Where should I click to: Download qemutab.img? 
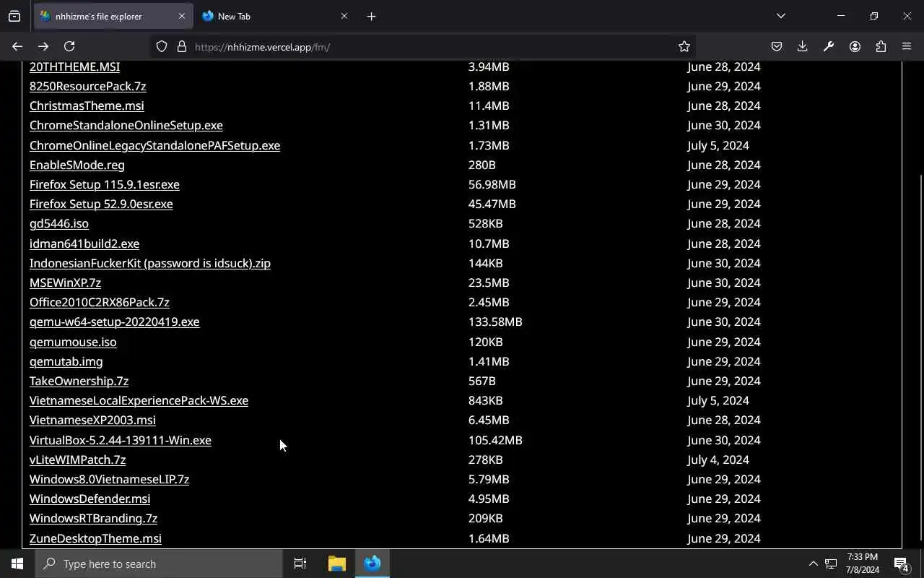66,361
